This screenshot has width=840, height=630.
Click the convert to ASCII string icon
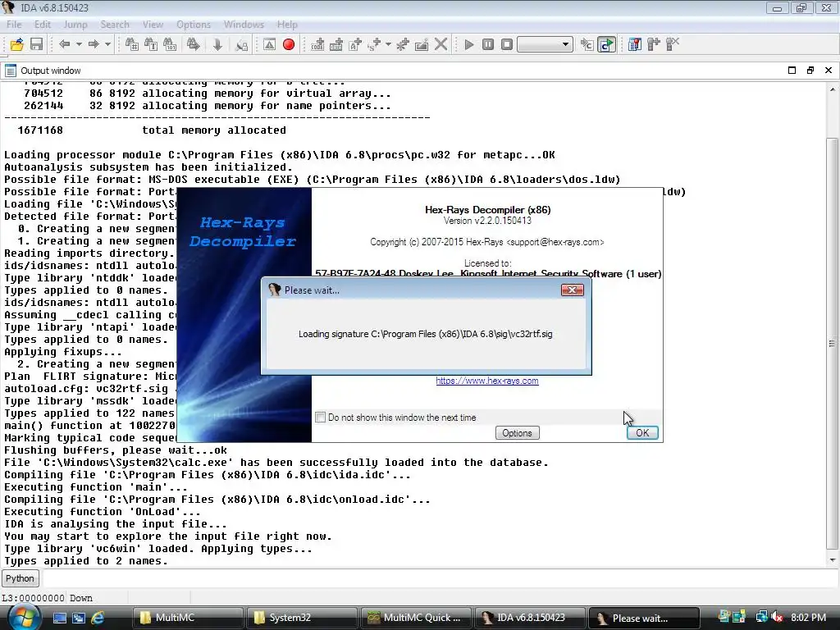click(355, 44)
